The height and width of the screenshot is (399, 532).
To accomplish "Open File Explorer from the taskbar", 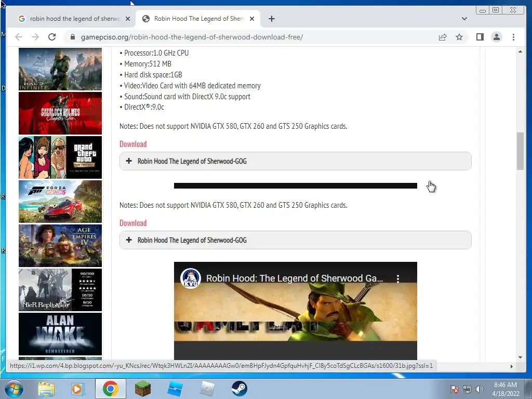I will (46, 389).
